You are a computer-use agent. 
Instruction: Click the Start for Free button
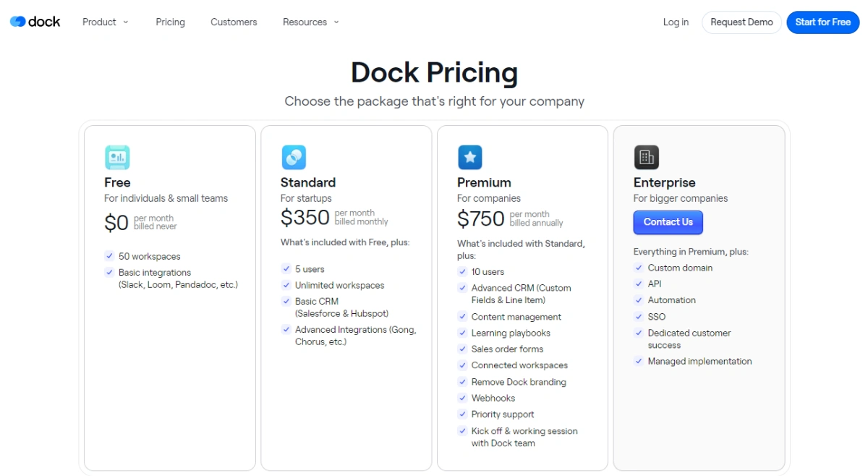(x=822, y=22)
